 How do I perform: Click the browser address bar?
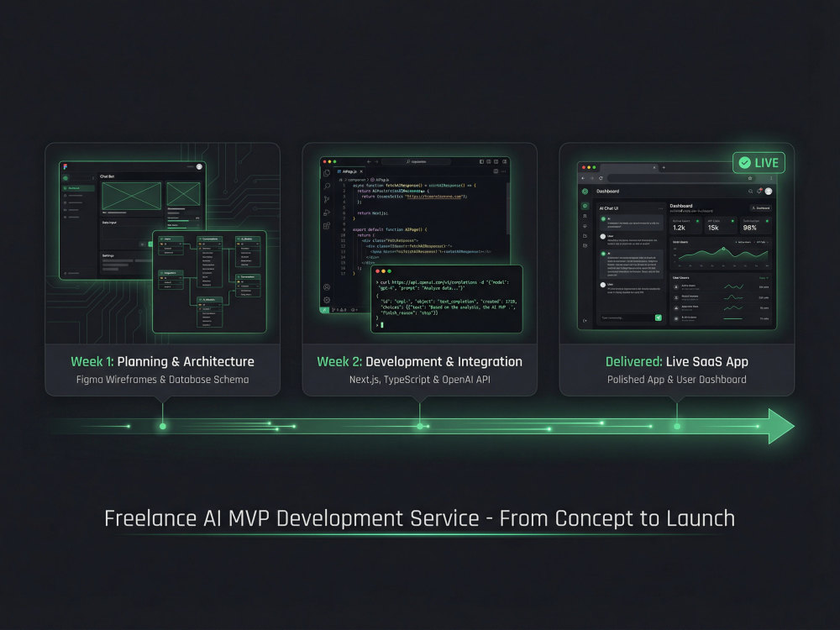681,178
